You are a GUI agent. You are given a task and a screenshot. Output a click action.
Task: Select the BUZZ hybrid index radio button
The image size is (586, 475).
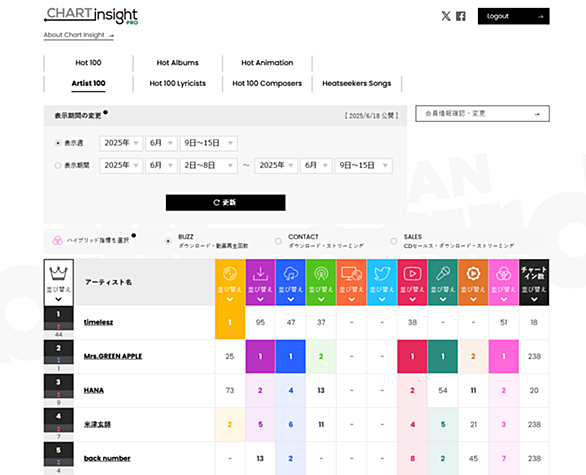coord(168,241)
